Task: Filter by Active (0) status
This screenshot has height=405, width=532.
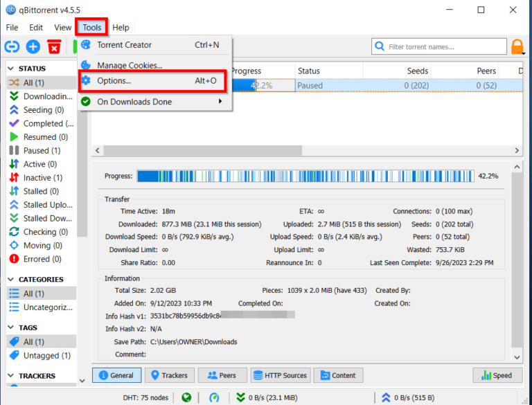Action: coord(42,164)
